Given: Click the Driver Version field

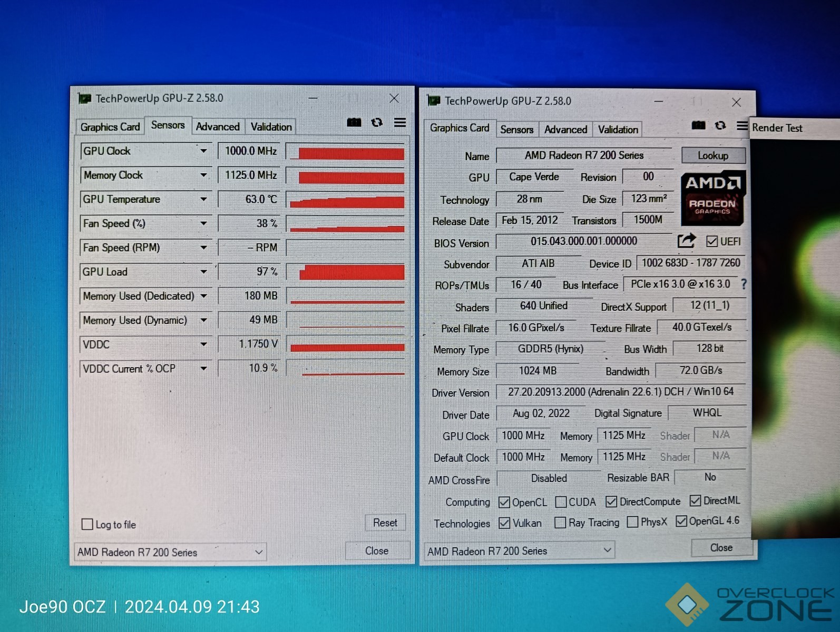Looking at the screenshot, I should pyautogui.click(x=621, y=392).
